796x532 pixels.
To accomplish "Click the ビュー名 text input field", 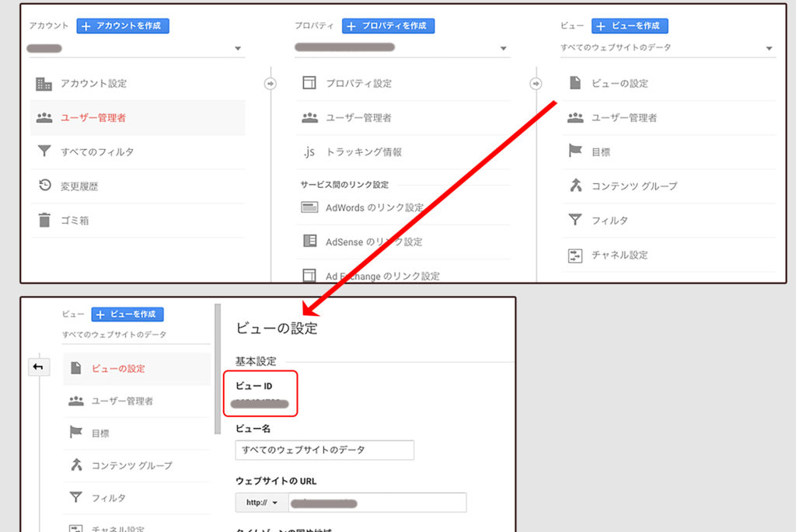I will click(x=324, y=450).
